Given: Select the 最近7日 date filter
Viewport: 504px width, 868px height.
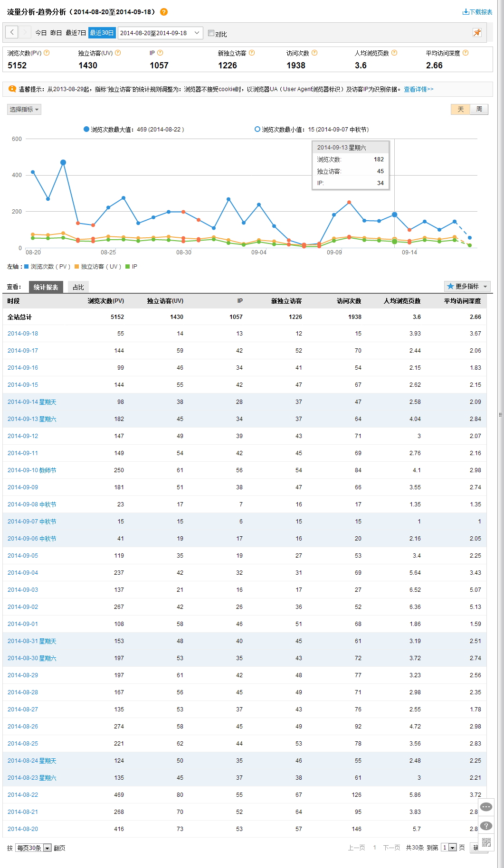Looking at the screenshot, I should pos(76,33).
